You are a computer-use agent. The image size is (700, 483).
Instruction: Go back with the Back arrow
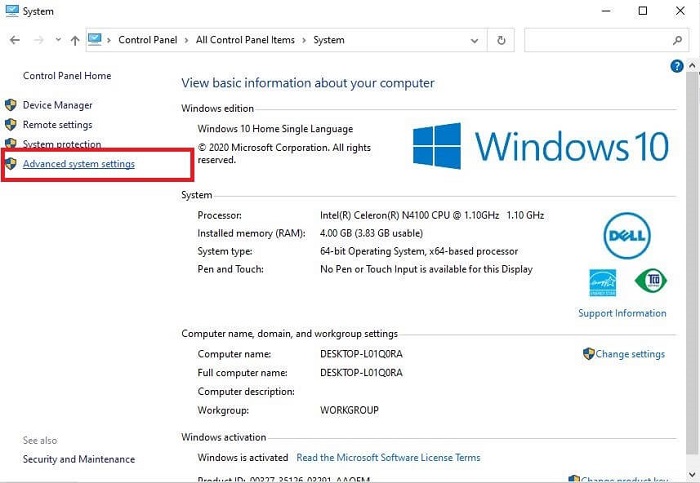pyautogui.click(x=15, y=40)
